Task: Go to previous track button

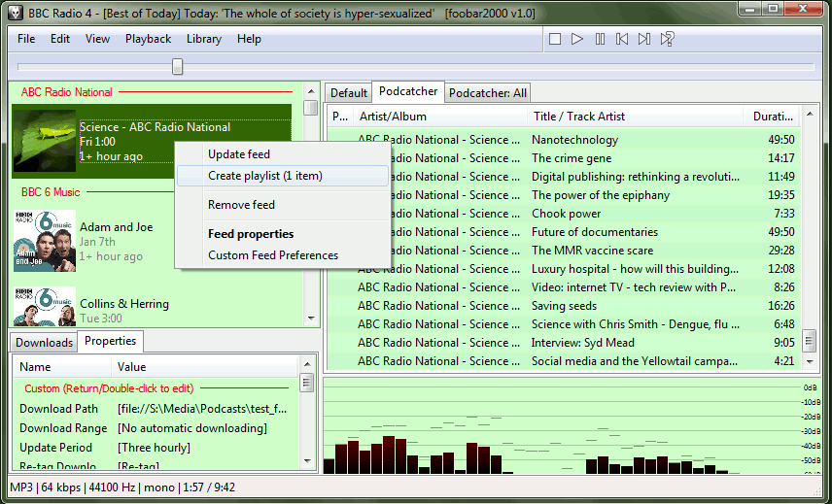Action: (x=622, y=39)
